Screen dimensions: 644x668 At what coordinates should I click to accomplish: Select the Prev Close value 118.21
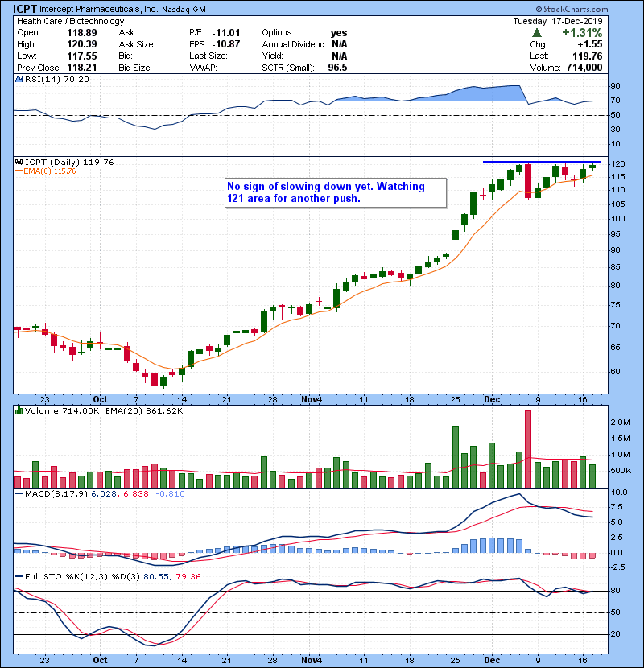(82, 68)
